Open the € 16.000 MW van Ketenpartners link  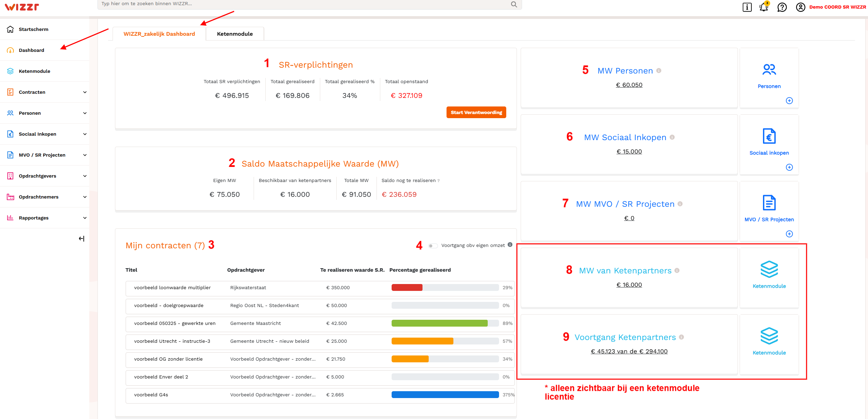tap(629, 285)
